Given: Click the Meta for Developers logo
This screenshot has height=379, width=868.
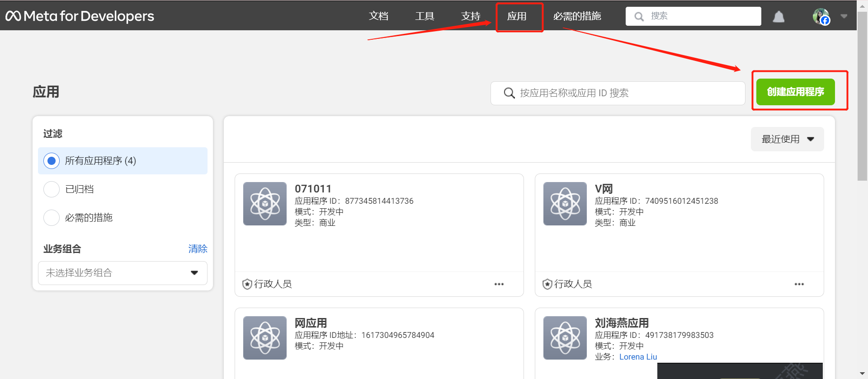Looking at the screenshot, I should click(x=80, y=16).
